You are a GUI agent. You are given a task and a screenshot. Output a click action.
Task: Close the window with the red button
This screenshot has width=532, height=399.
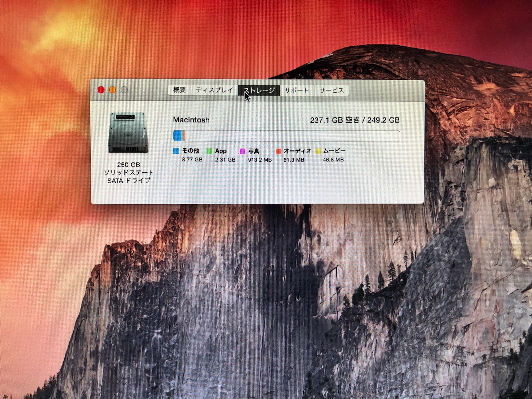[101, 90]
